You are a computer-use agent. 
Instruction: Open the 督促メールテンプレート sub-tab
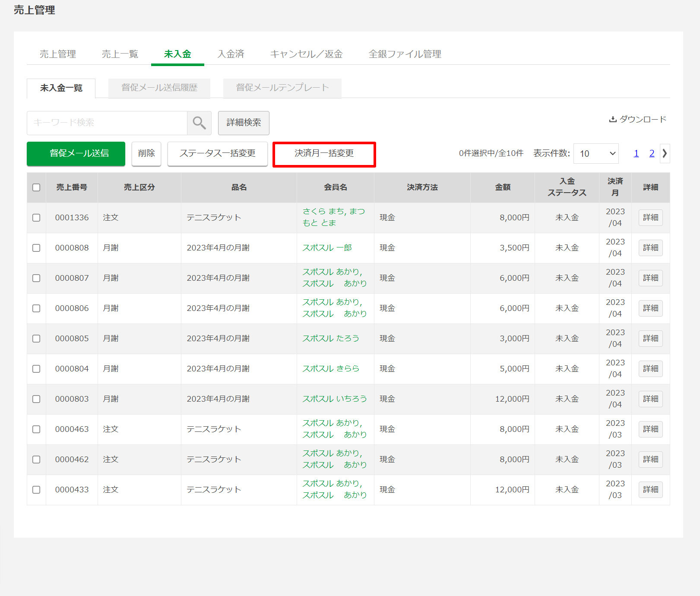pos(282,88)
